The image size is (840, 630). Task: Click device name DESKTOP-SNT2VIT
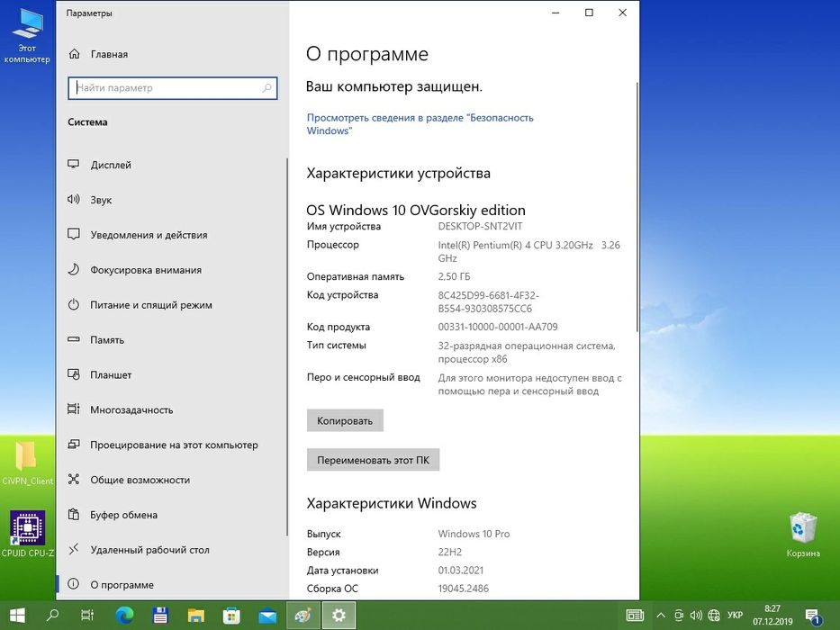pyautogui.click(x=480, y=226)
